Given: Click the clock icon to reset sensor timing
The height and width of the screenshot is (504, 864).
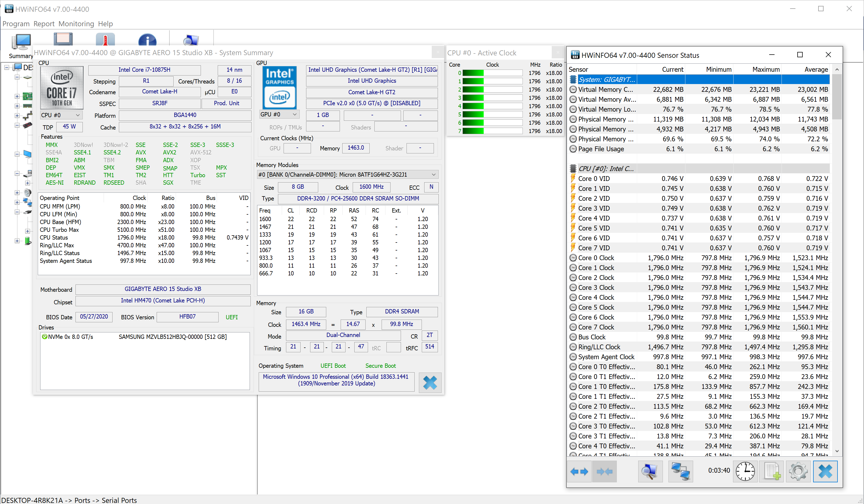Looking at the screenshot, I should pyautogui.click(x=745, y=471).
